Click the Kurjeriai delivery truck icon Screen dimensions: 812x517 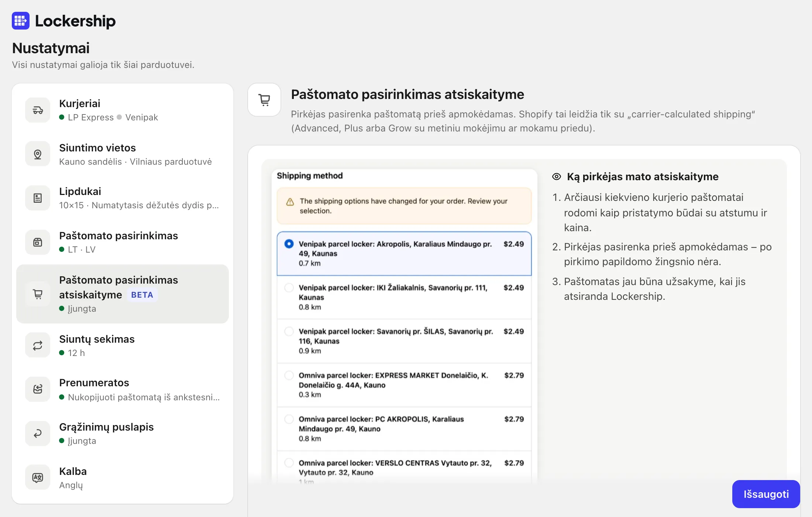38,110
